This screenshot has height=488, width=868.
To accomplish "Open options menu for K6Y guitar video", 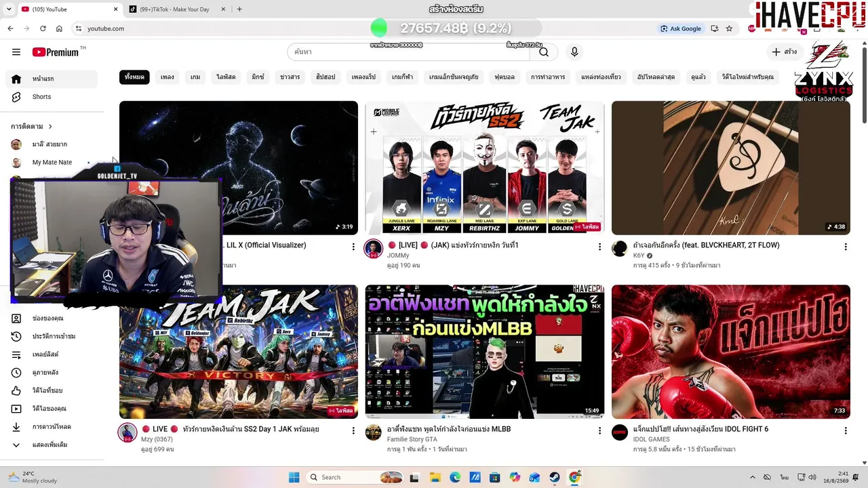I will pos(846,247).
